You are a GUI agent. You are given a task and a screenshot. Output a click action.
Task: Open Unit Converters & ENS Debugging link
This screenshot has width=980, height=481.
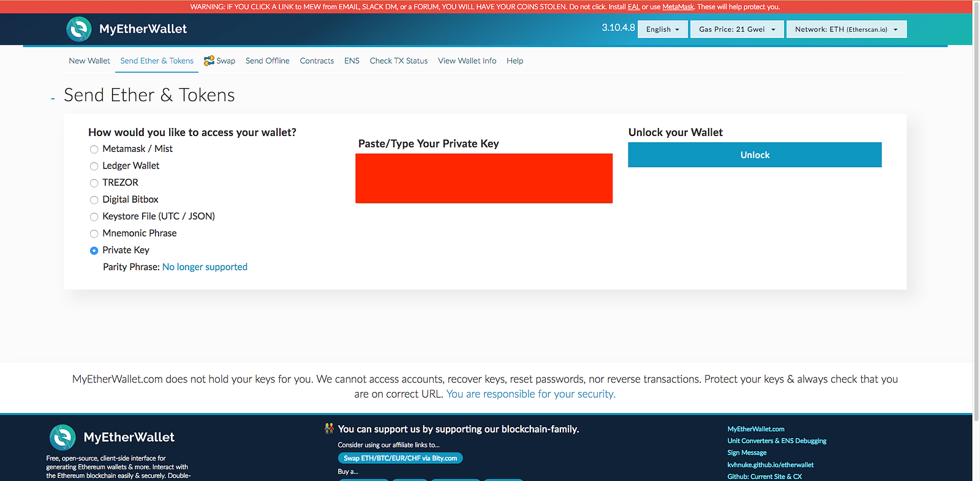tap(777, 441)
